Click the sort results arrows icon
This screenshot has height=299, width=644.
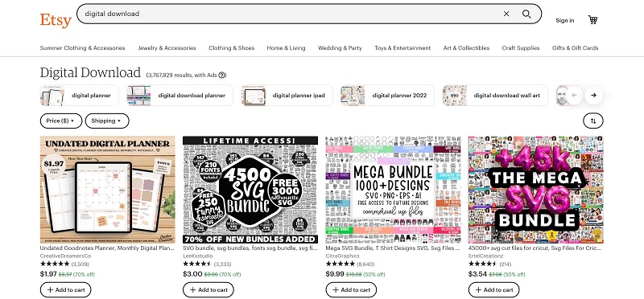(593, 121)
